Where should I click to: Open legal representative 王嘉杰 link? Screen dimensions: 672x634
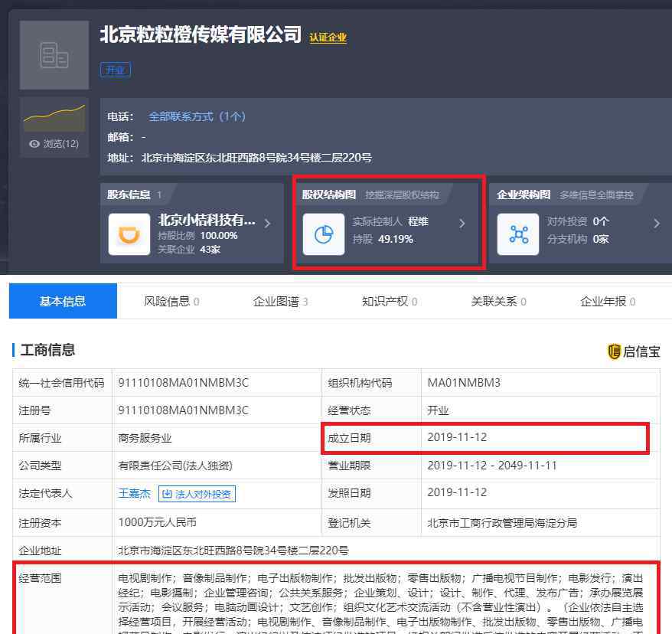coord(134,493)
